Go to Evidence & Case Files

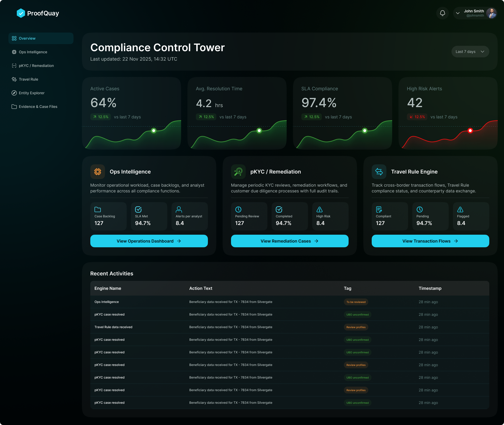[x=38, y=107]
